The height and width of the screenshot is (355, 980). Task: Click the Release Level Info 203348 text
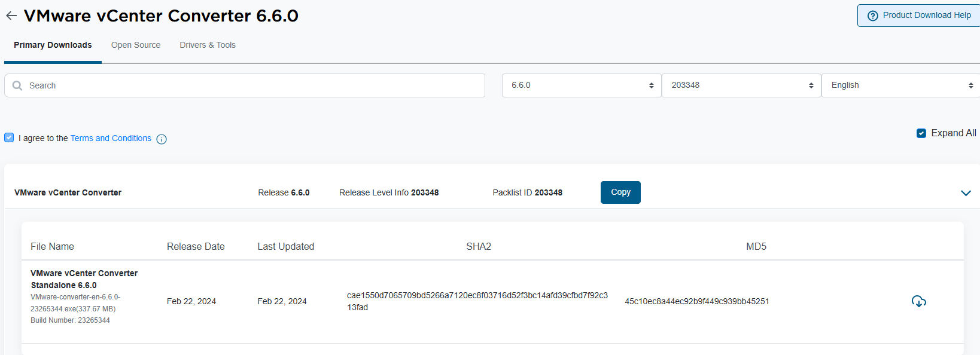389,192
